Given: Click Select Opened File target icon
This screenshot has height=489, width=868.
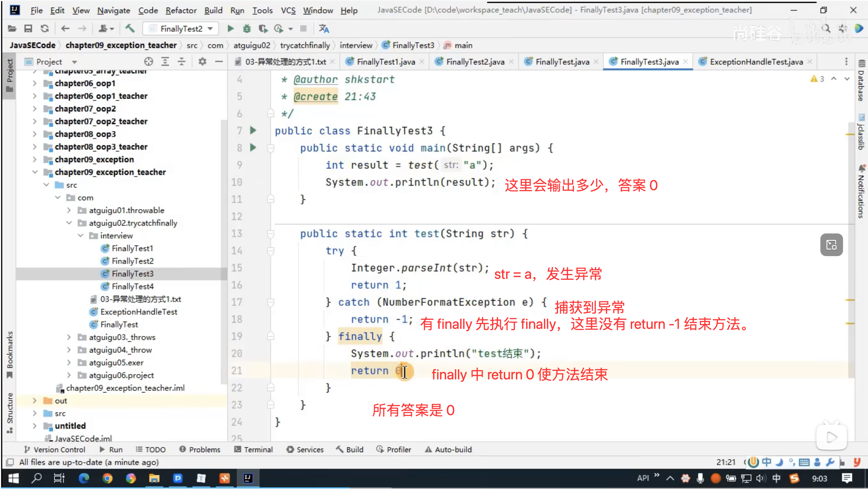Looking at the screenshot, I should tap(149, 62).
